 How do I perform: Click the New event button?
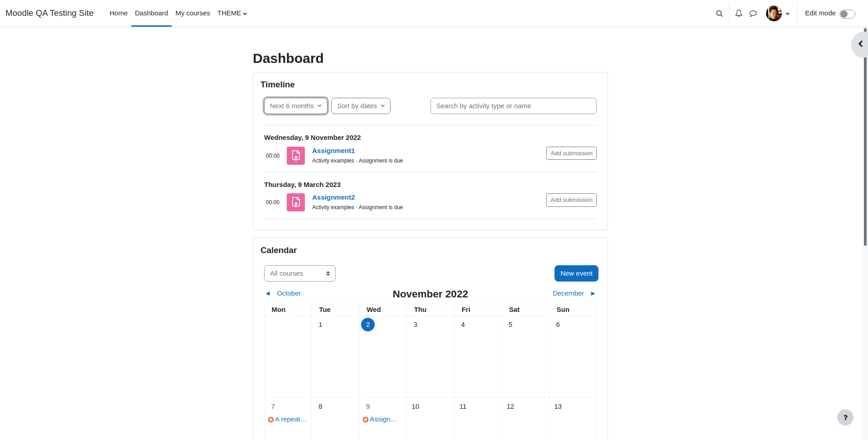(x=576, y=273)
